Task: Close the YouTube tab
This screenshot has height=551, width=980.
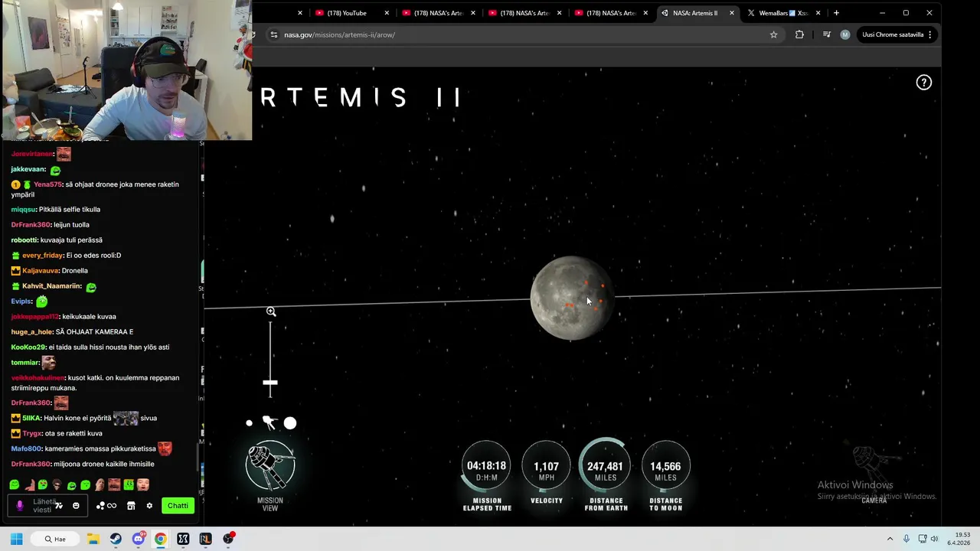Action: [x=387, y=13]
